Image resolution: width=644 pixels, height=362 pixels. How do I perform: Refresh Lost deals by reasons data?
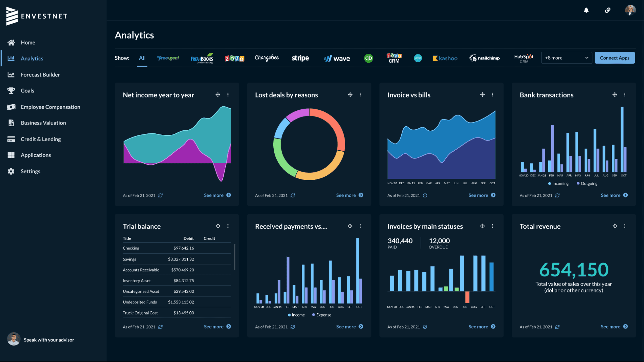pyautogui.click(x=293, y=195)
